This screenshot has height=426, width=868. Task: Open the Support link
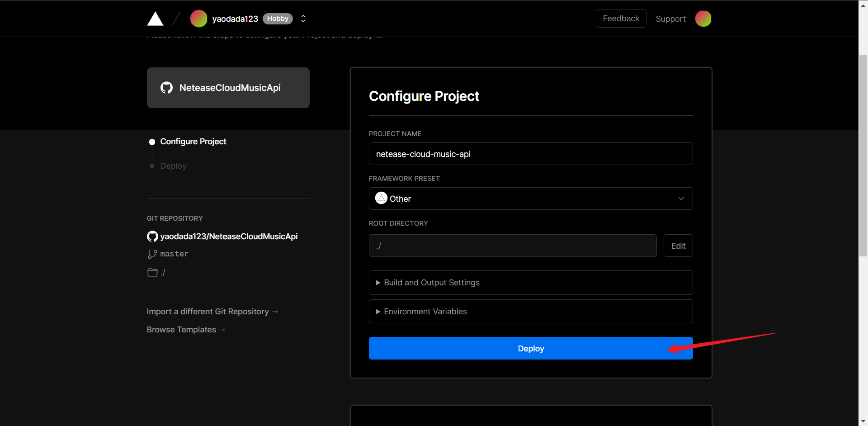670,19
